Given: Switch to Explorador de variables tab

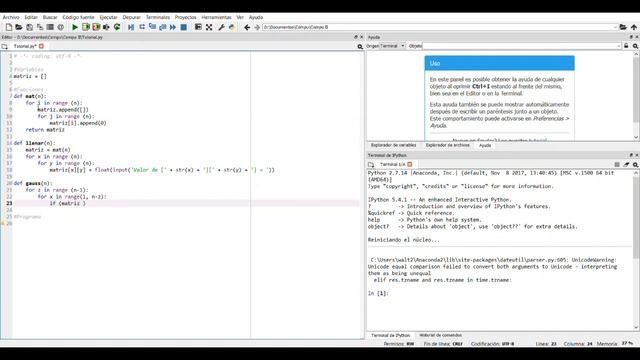Looking at the screenshot, I should [x=393, y=145].
